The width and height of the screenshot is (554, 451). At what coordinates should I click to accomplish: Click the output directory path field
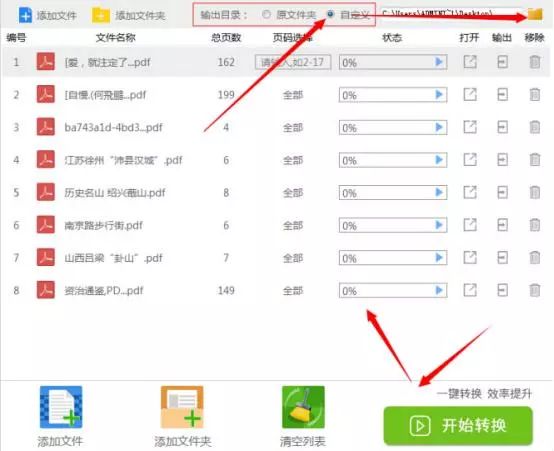point(452,14)
